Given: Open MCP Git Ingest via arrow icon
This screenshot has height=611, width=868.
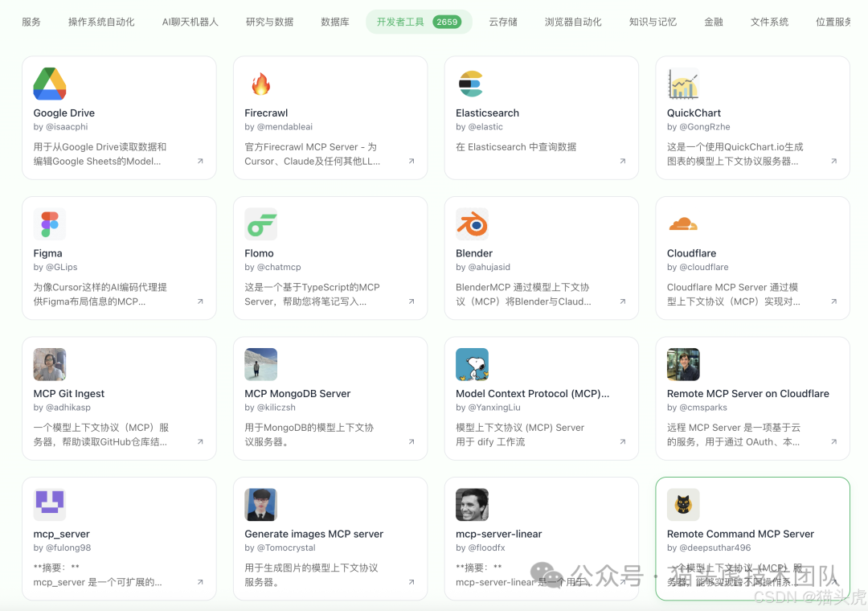Looking at the screenshot, I should [200, 441].
